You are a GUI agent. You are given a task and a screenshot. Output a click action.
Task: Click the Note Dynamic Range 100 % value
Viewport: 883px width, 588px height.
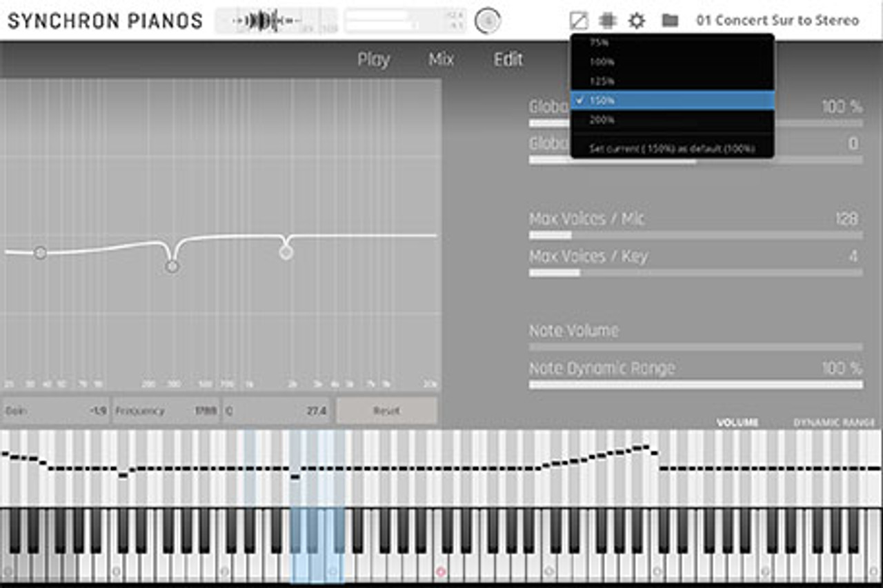click(842, 368)
